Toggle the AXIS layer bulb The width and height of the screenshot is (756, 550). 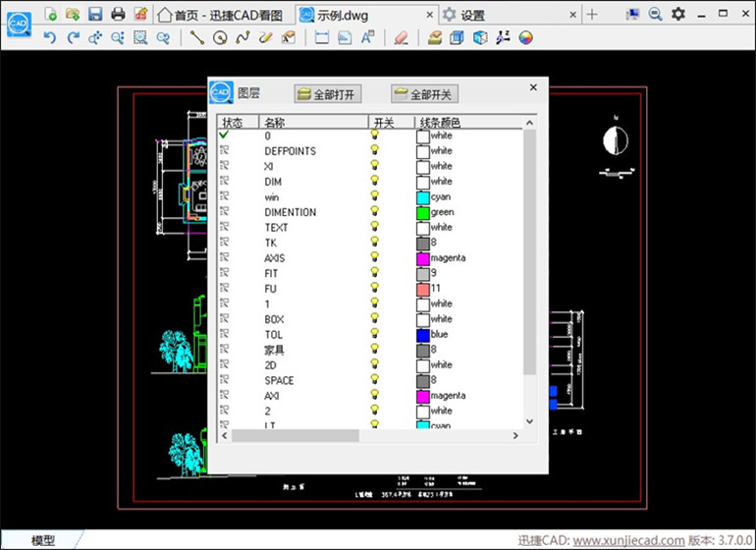coord(375,257)
